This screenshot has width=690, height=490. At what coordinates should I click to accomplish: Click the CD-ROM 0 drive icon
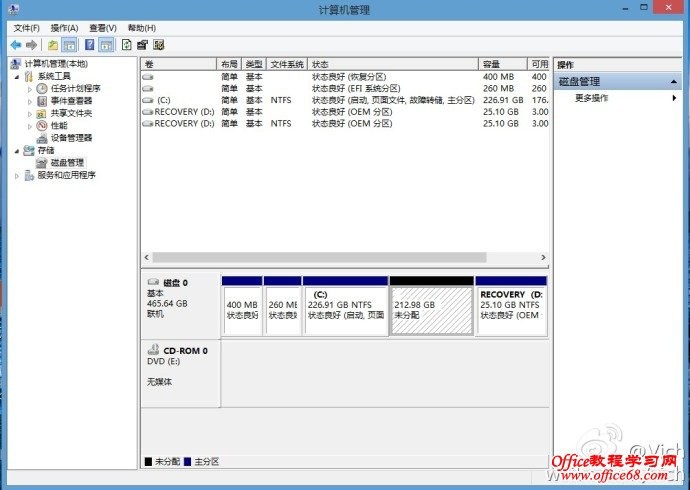pyautogui.click(x=153, y=350)
